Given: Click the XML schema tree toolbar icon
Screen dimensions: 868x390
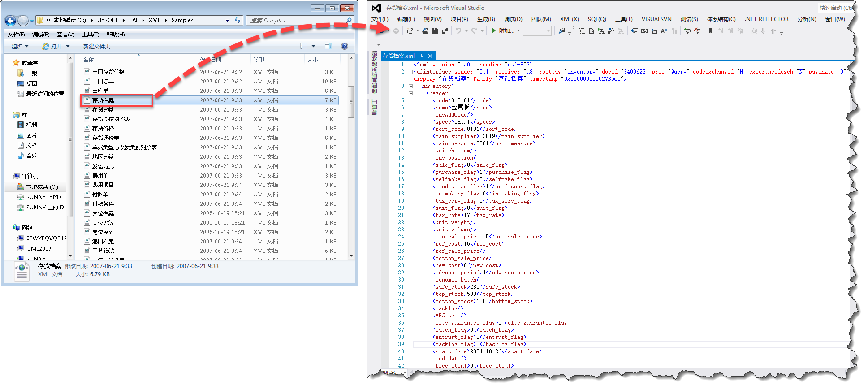Looking at the screenshot, I should tap(601, 31).
